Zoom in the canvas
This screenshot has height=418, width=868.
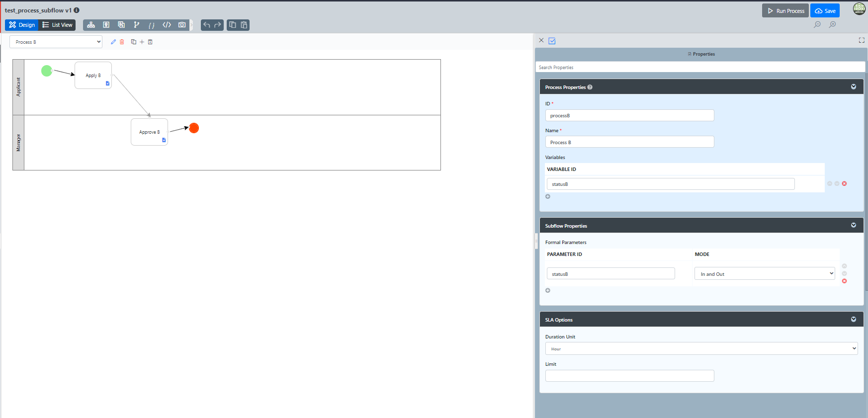833,24
